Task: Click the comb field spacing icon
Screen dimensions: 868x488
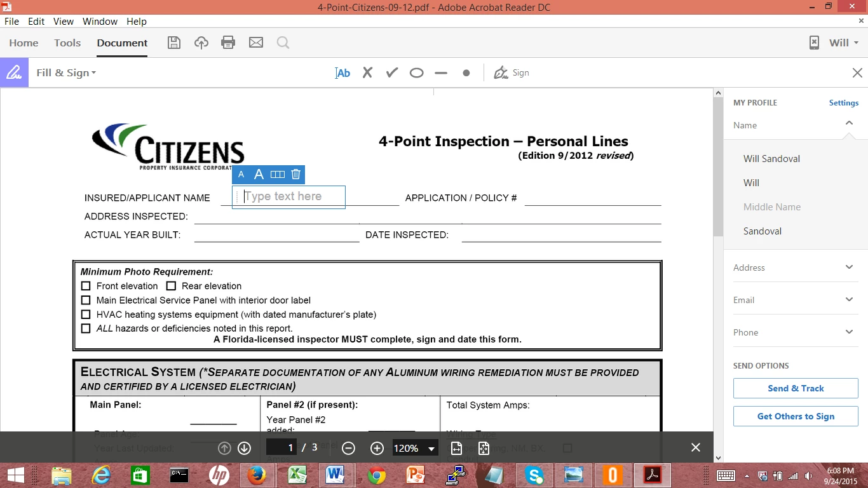Action: pyautogui.click(x=278, y=175)
